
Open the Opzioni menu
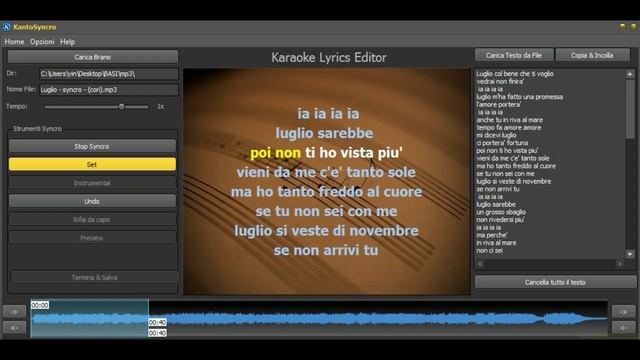point(42,42)
